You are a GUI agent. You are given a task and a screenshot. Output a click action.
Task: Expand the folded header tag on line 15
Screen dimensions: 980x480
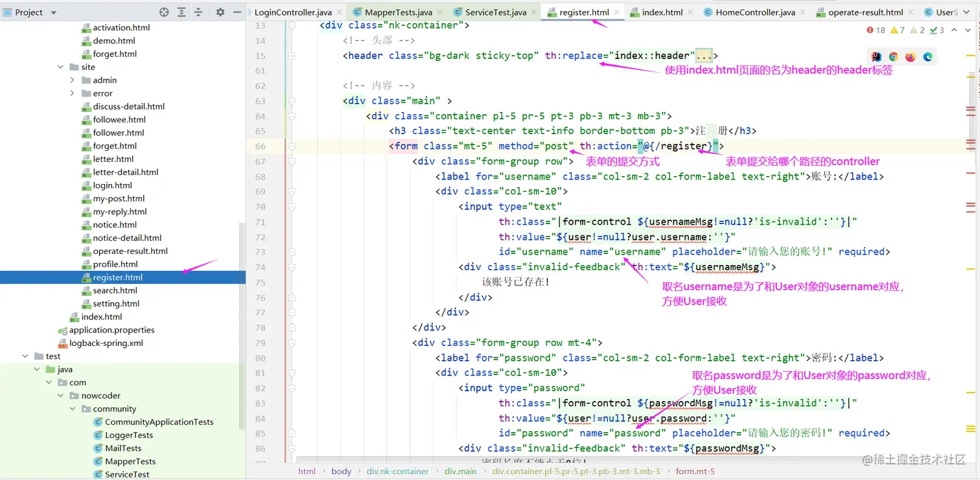tap(292, 56)
